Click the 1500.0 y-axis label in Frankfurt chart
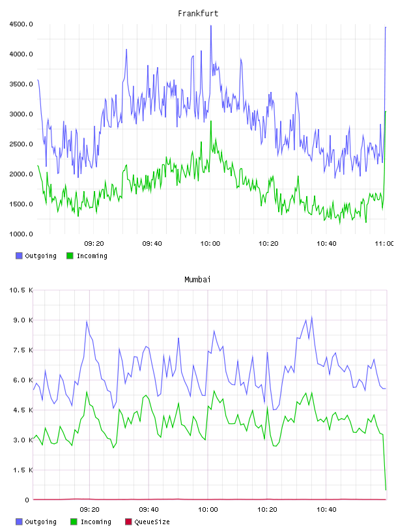 (21, 204)
